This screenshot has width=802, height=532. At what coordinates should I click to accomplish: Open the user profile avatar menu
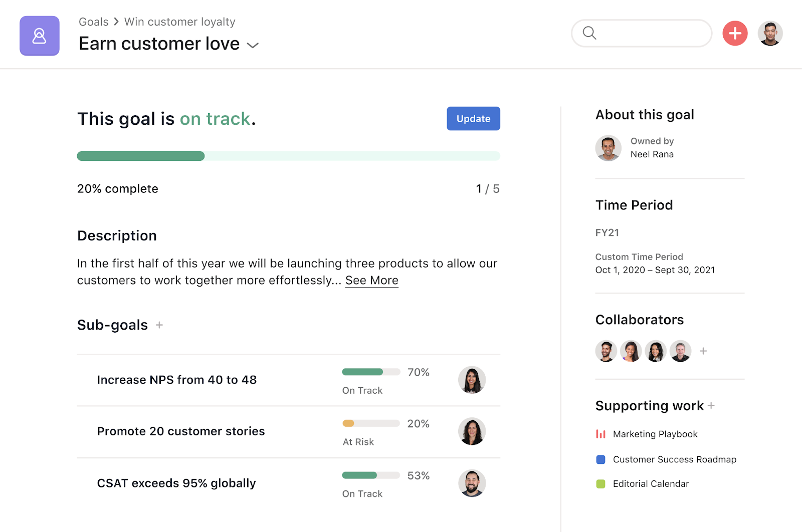[770, 34]
